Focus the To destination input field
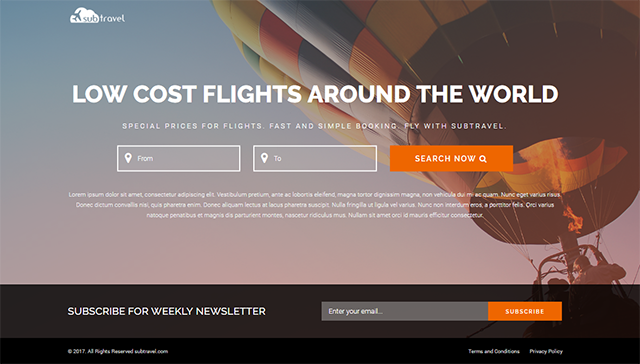640x364 pixels. (315, 158)
